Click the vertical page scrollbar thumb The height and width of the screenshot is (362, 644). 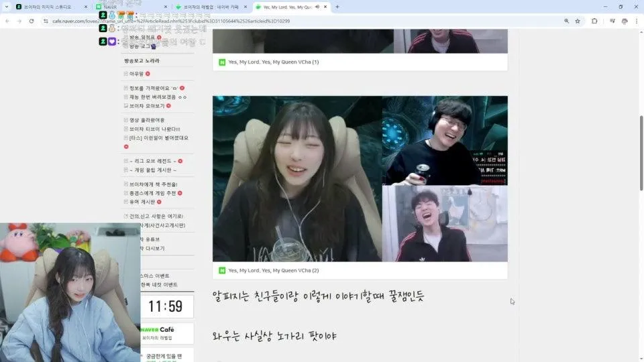tap(641, 153)
